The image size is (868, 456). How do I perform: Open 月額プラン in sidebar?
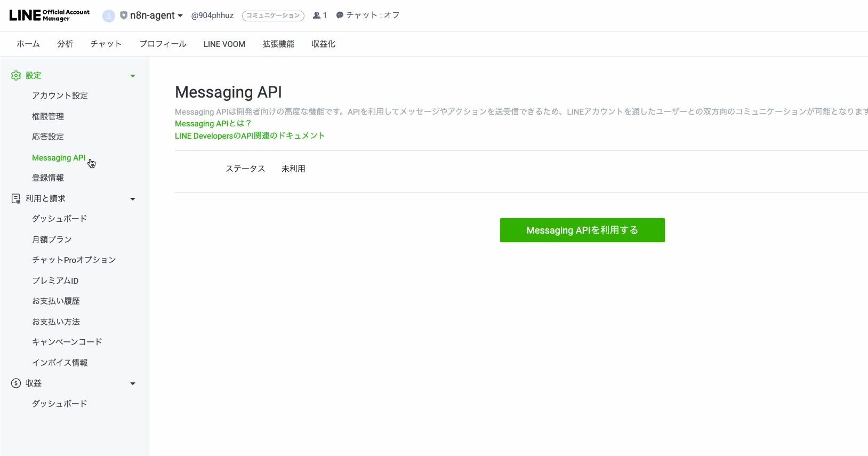tap(52, 239)
